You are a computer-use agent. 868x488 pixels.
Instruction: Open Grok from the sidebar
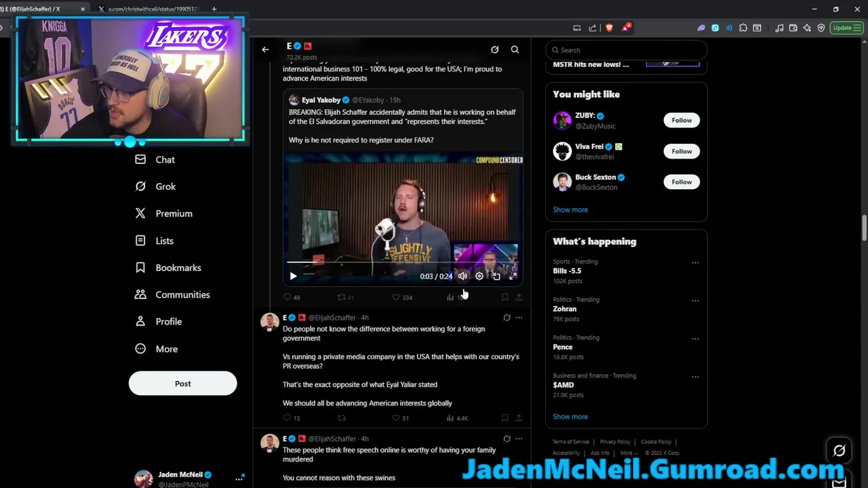tap(155, 186)
